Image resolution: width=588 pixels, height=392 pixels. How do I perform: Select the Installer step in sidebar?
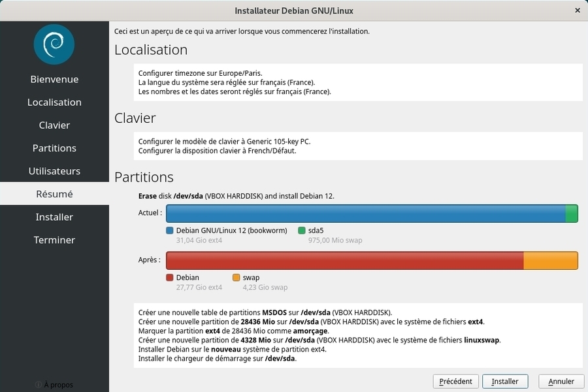pyautogui.click(x=54, y=217)
